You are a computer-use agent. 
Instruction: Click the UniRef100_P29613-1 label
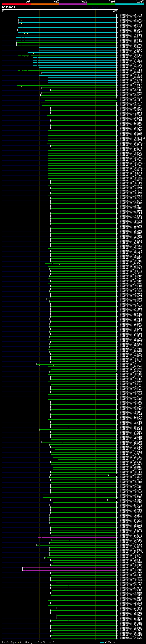coord(132,552)
